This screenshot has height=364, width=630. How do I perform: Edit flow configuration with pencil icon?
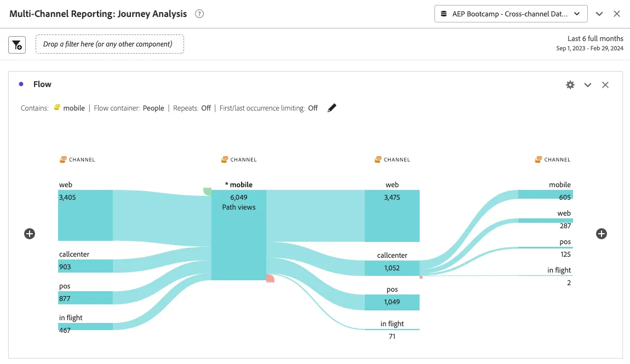click(332, 108)
